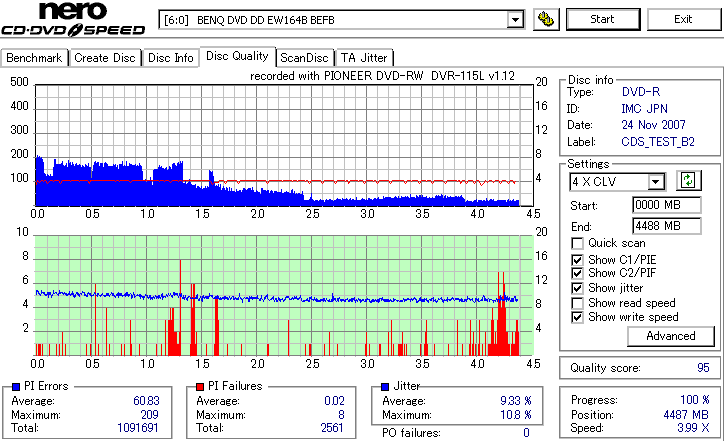Click the red PI Failures legend square
This screenshot has height=441, width=724.
pyautogui.click(x=200, y=387)
